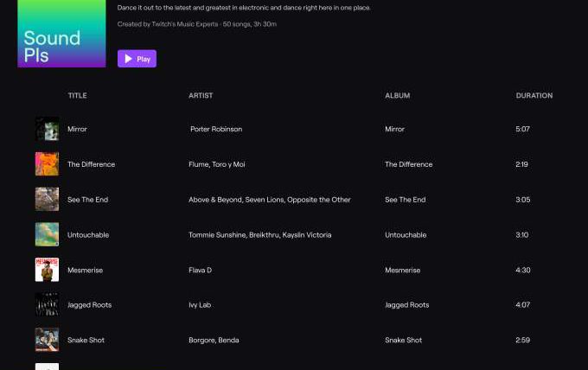Click the Mirror track album thumbnail
This screenshot has width=588, height=370.
(x=47, y=129)
